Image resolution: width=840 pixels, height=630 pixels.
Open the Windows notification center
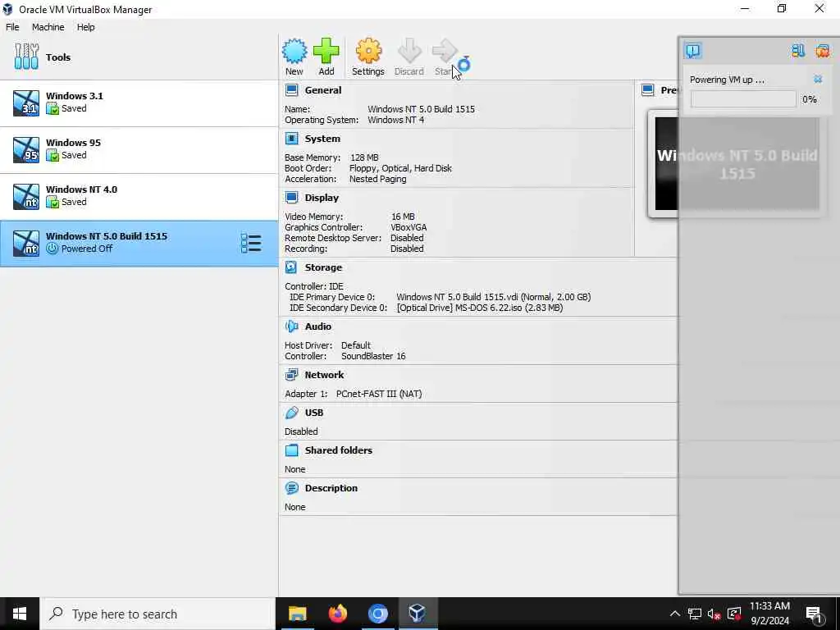(815, 614)
